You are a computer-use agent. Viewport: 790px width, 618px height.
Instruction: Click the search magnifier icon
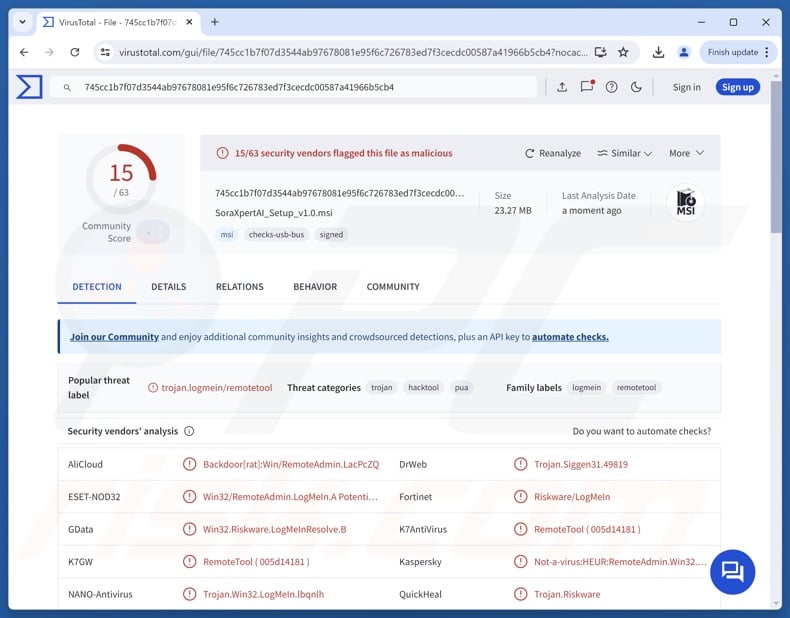[x=67, y=88]
